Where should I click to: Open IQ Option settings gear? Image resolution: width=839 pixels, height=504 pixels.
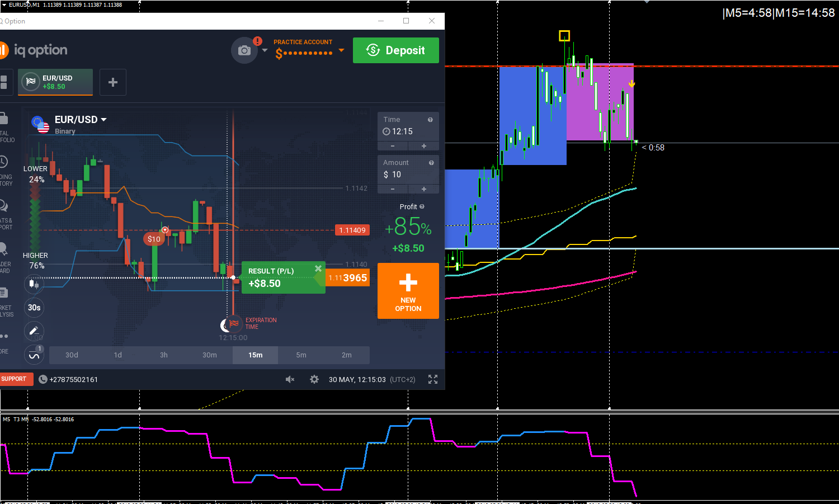tap(314, 379)
